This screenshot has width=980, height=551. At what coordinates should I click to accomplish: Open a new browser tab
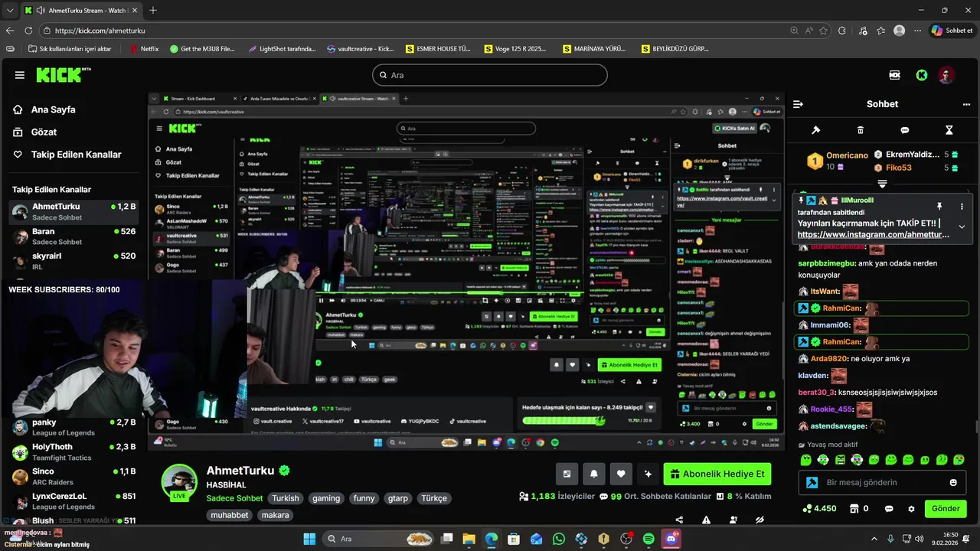[x=153, y=10]
